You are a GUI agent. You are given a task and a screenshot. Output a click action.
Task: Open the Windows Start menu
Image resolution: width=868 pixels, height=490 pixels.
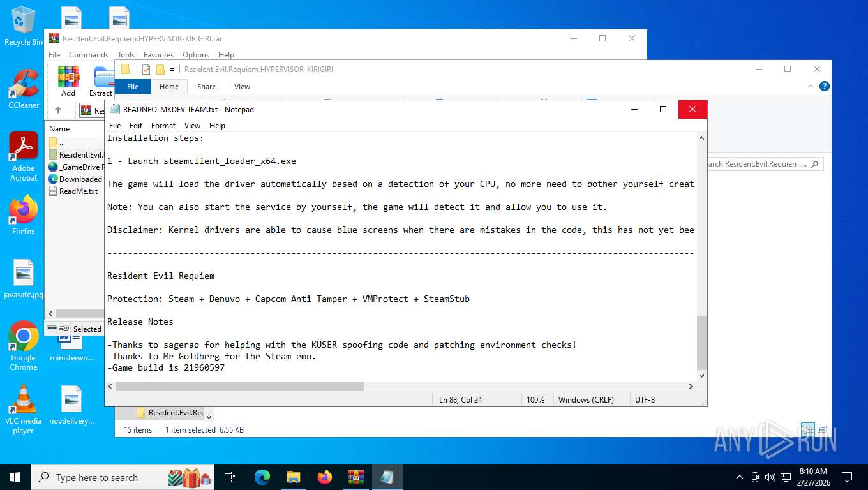pyautogui.click(x=15, y=477)
